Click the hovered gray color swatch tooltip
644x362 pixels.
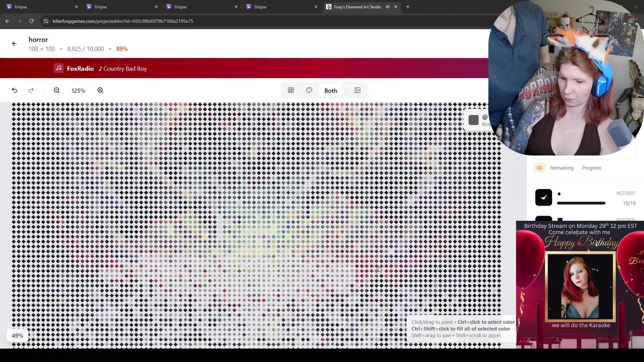(473, 120)
